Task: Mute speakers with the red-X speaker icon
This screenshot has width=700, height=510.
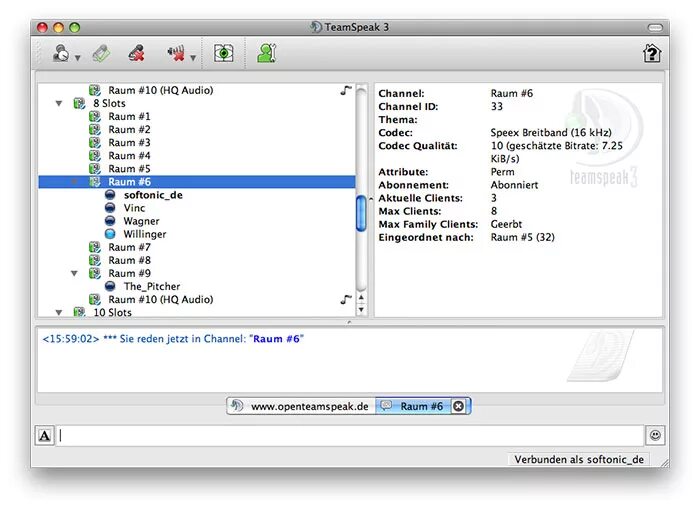Action: coord(176,53)
